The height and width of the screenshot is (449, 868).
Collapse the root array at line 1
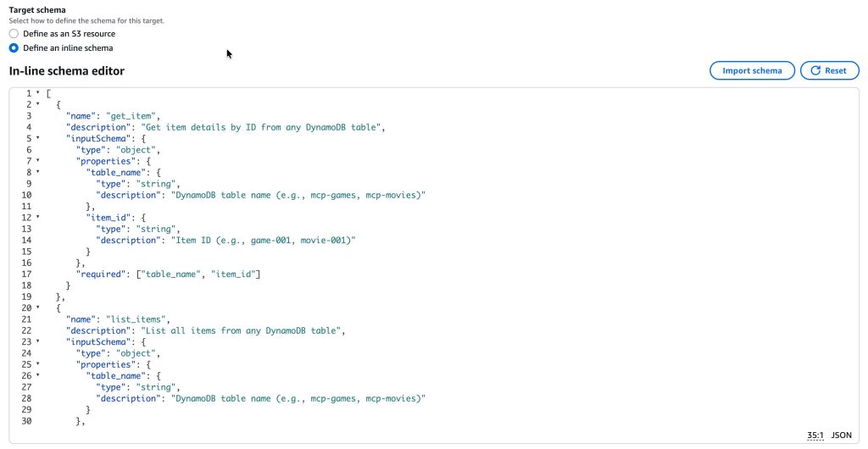pyautogui.click(x=37, y=93)
